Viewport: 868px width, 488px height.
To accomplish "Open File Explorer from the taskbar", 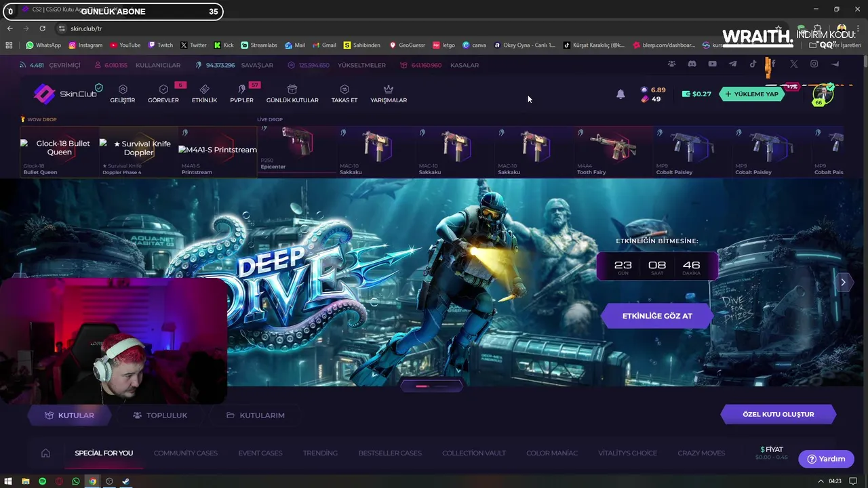I will tap(25, 481).
